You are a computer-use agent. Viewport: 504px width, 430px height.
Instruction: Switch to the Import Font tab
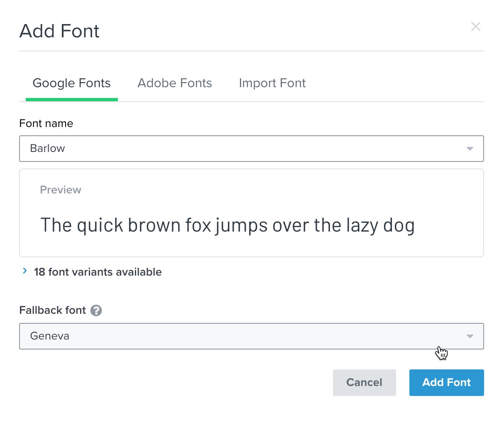pos(272,83)
